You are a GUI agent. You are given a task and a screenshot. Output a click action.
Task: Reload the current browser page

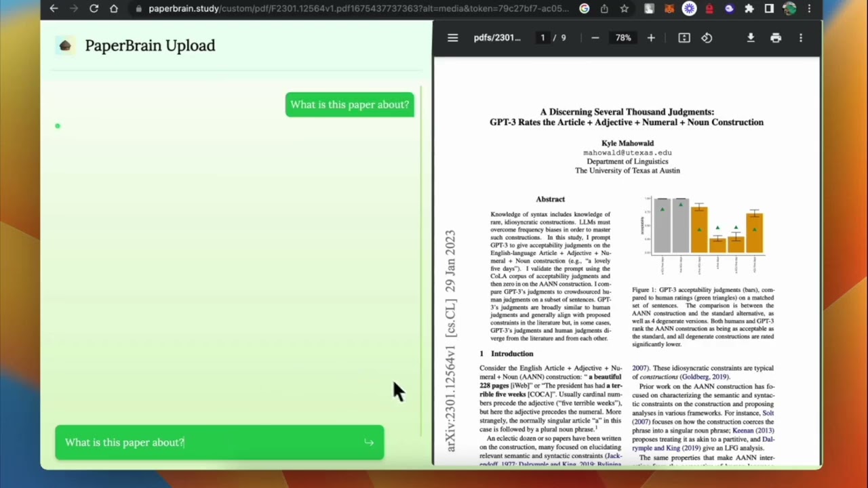(x=94, y=9)
